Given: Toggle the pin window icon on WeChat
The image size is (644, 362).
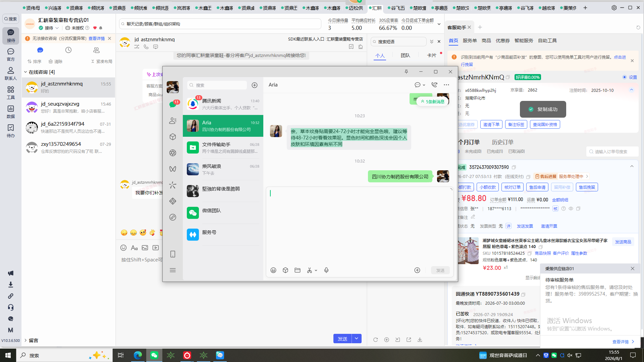Looking at the screenshot, I should (x=406, y=72).
